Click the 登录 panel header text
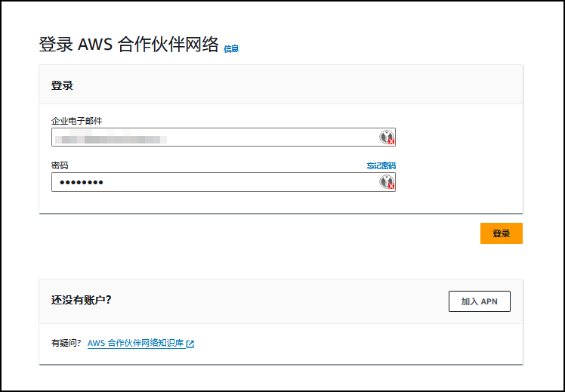The image size is (565, 392). 62,86
